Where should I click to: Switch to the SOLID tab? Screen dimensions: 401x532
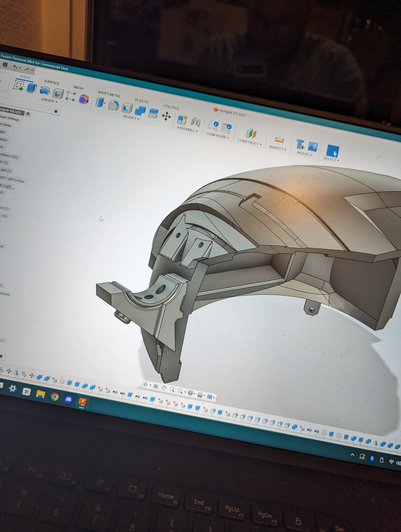[25, 77]
